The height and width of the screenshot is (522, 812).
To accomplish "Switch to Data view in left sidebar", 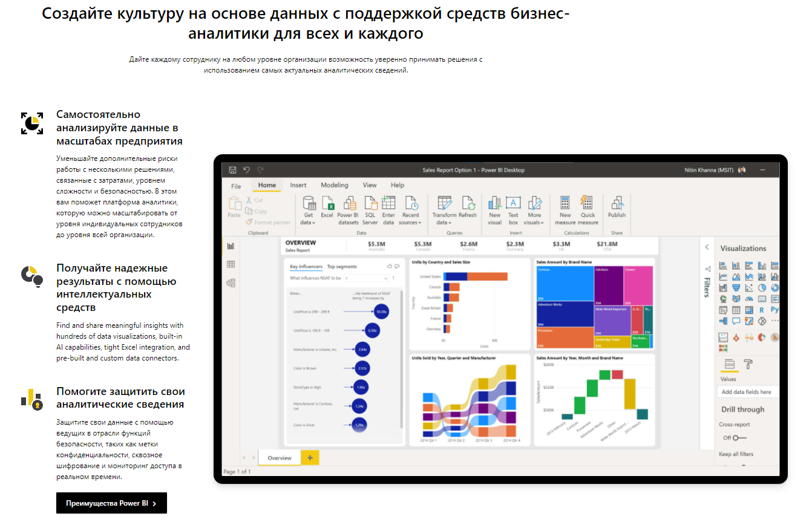I will [x=231, y=264].
